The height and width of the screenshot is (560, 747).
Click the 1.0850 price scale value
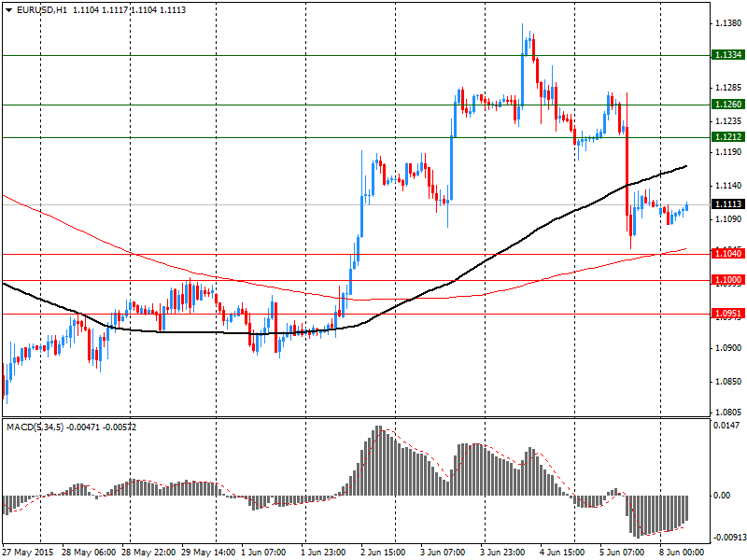pyautogui.click(x=729, y=382)
